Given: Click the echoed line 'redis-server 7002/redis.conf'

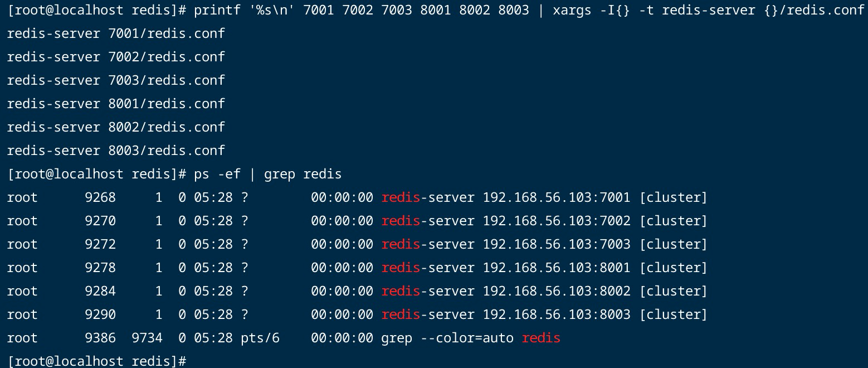Looking at the screenshot, I should [116, 57].
